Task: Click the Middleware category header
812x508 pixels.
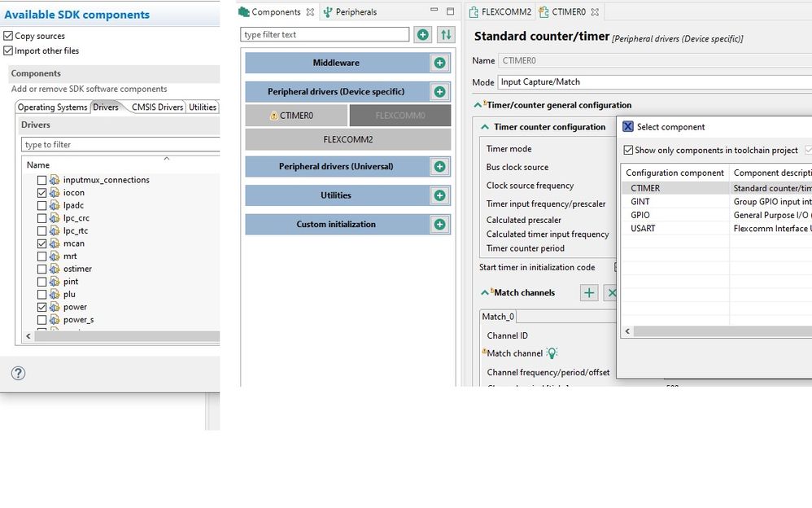Action: [x=336, y=63]
